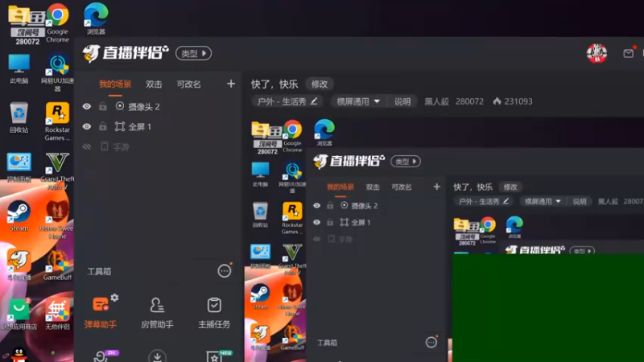The image size is (644, 362).
Task: Open 无他伴侣 desktop shortcut
Action: (x=57, y=315)
